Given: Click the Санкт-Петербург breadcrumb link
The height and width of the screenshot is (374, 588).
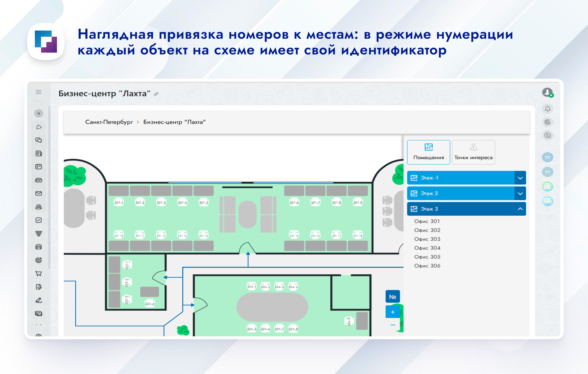Looking at the screenshot, I should [x=109, y=122].
